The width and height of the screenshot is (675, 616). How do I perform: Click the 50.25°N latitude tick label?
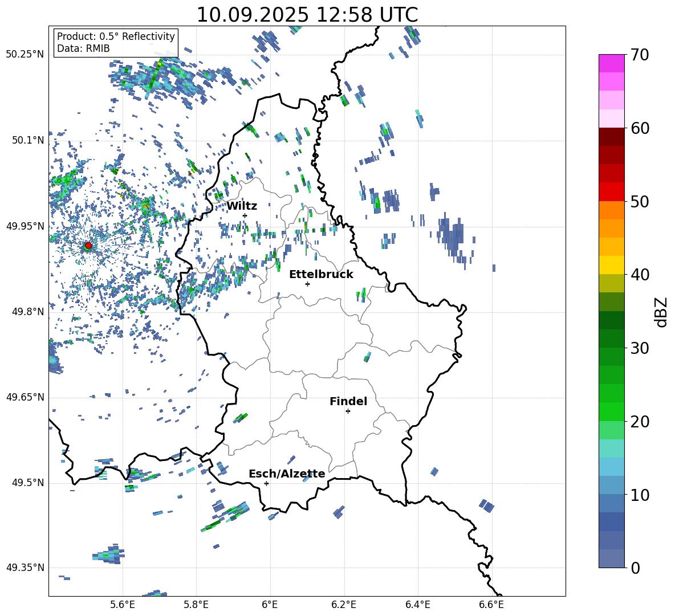(25, 54)
